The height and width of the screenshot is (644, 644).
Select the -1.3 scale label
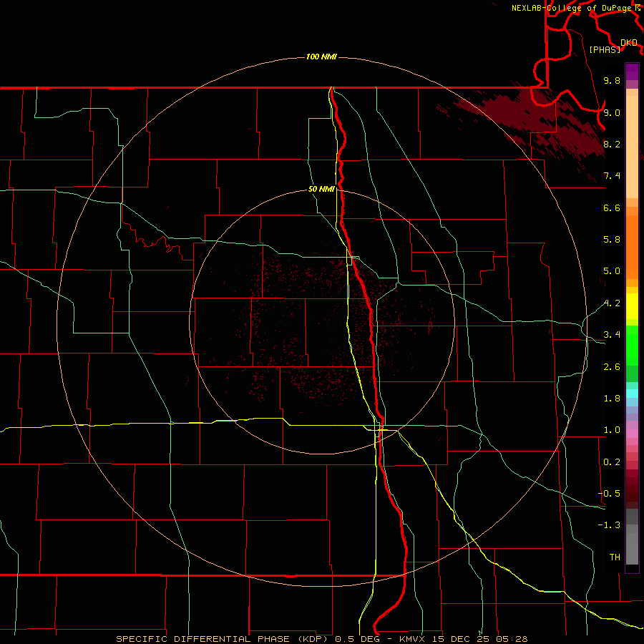(609, 525)
